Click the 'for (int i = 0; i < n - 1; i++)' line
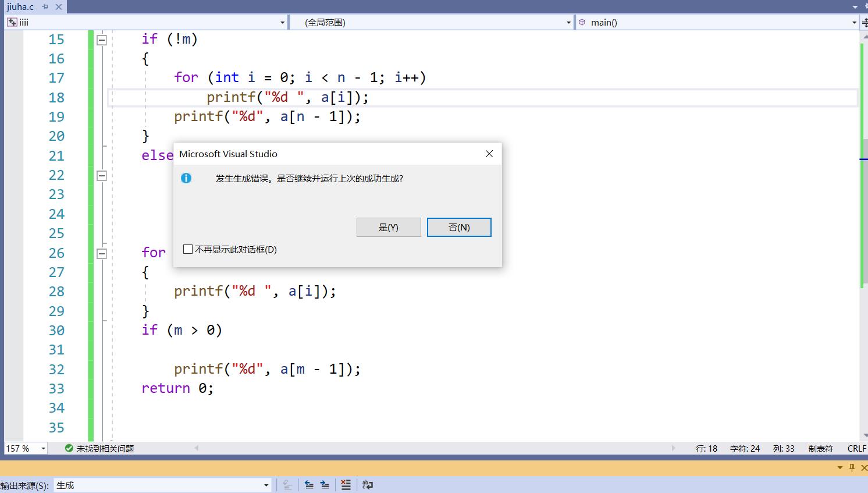868x493 pixels. point(300,77)
